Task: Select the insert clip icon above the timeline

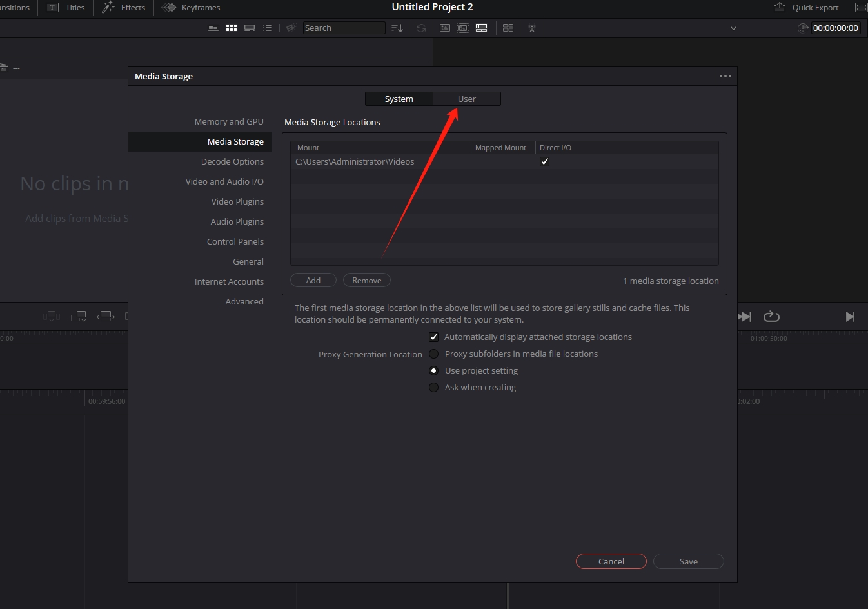Action: [x=51, y=316]
